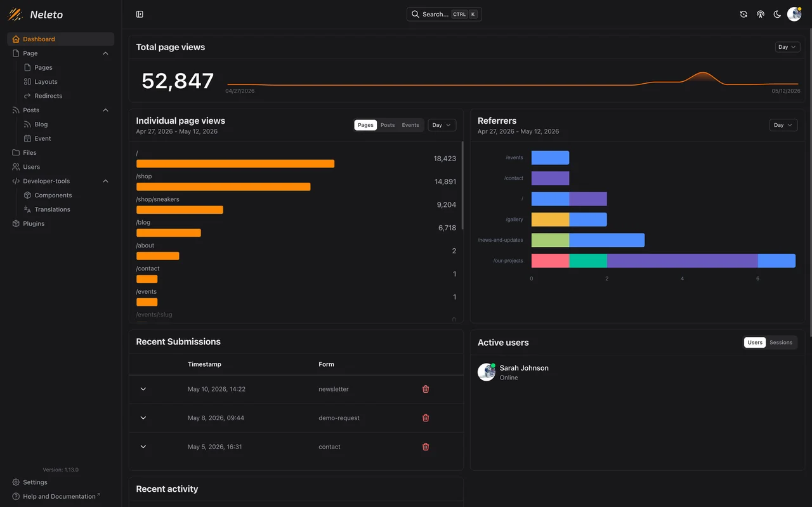Open Blog in the sidebar
Viewport: 812px width, 507px height.
point(41,124)
